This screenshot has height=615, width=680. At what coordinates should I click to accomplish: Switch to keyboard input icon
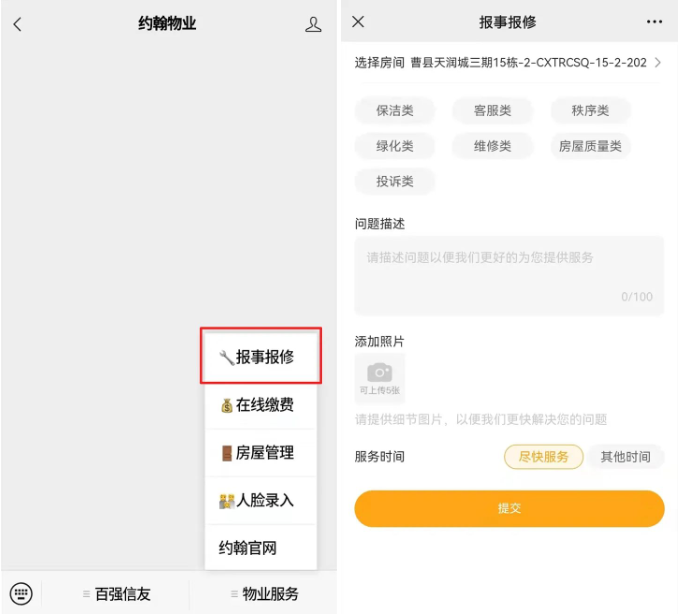point(21,593)
